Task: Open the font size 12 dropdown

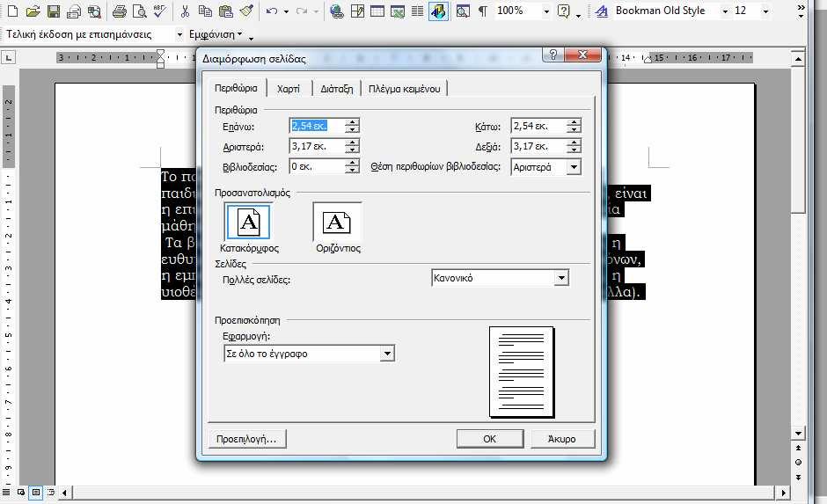Action: [765, 11]
